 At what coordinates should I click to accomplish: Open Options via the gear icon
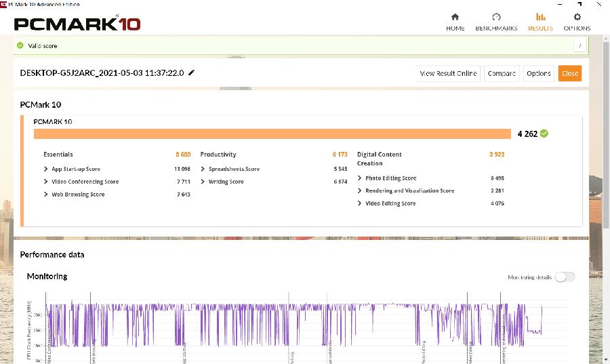(577, 17)
